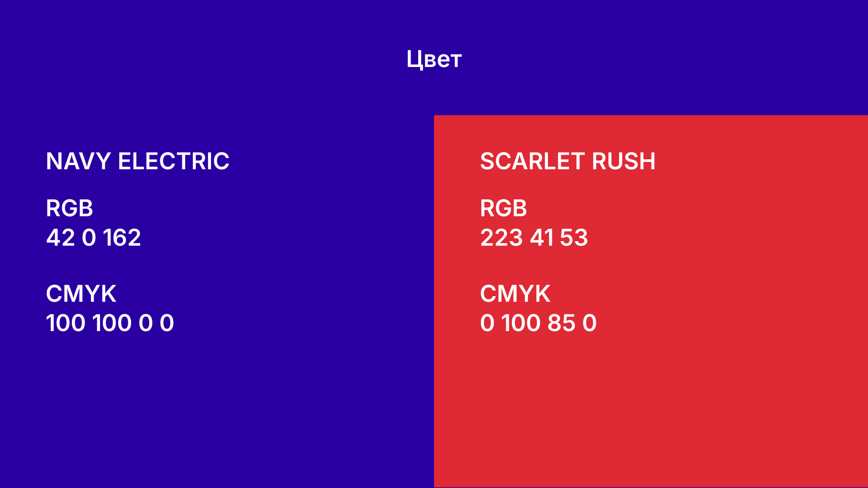Click the RGB label under Scarlet Rush

coord(503,208)
